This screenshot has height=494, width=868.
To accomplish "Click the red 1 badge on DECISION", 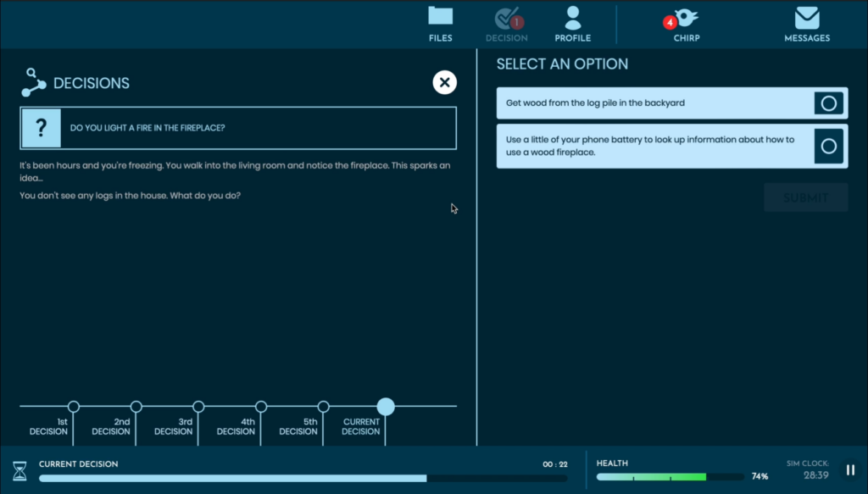I will (515, 22).
